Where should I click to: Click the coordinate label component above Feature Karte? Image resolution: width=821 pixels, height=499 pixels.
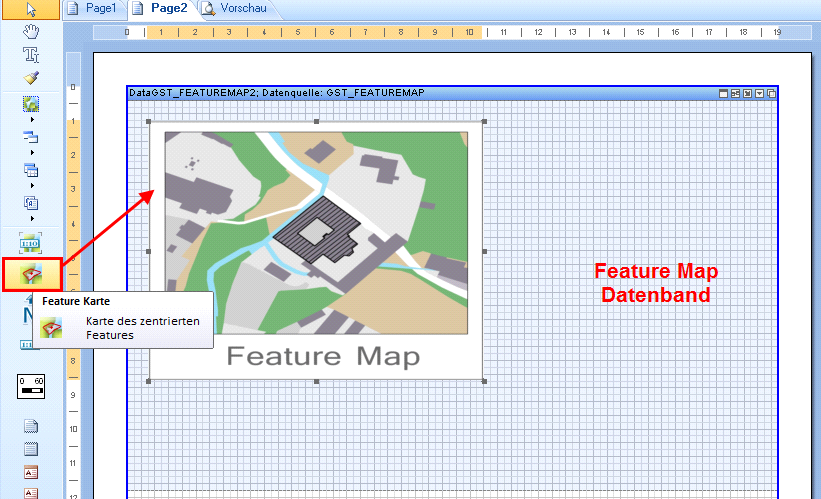pos(31,241)
